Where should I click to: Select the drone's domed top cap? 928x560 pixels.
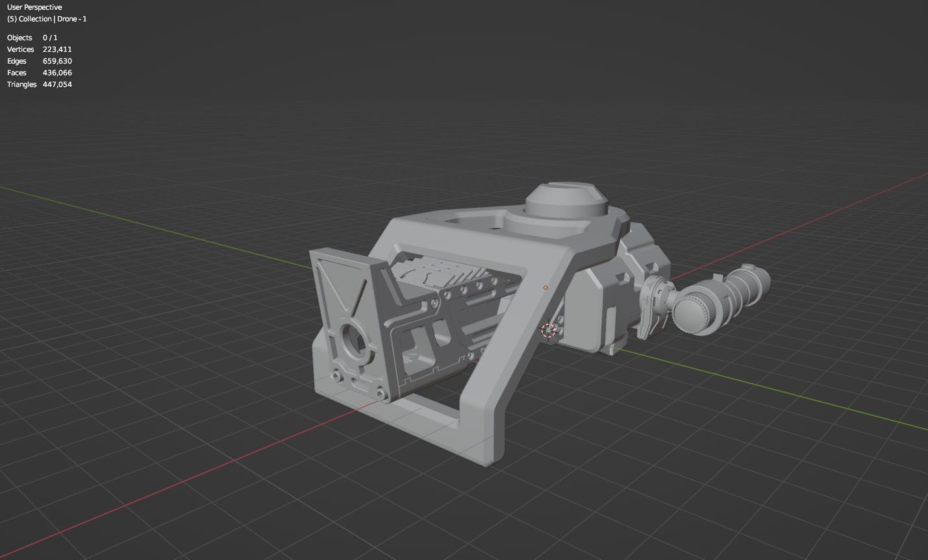pos(567,200)
